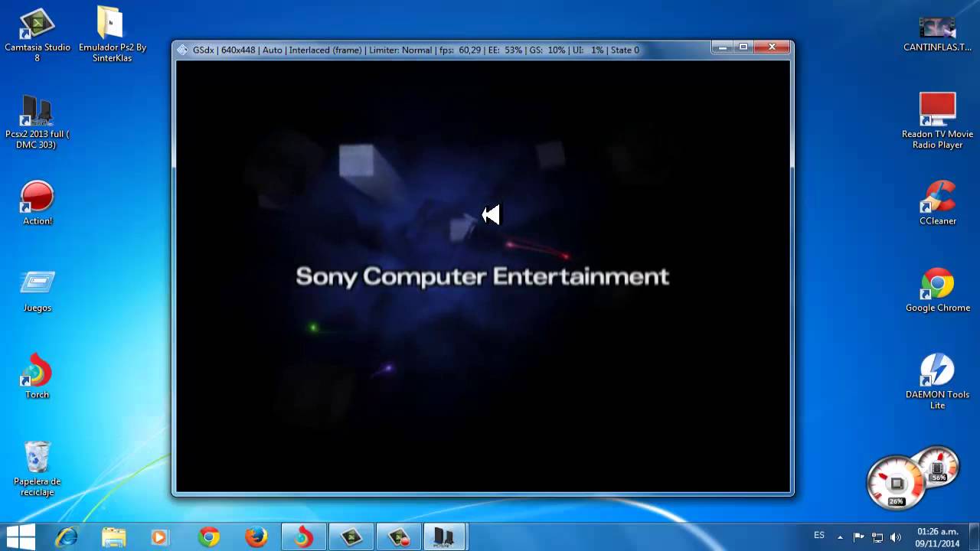Select the Google Chrome desktop shortcut
This screenshot has height=551, width=980.
pos(937,291)
